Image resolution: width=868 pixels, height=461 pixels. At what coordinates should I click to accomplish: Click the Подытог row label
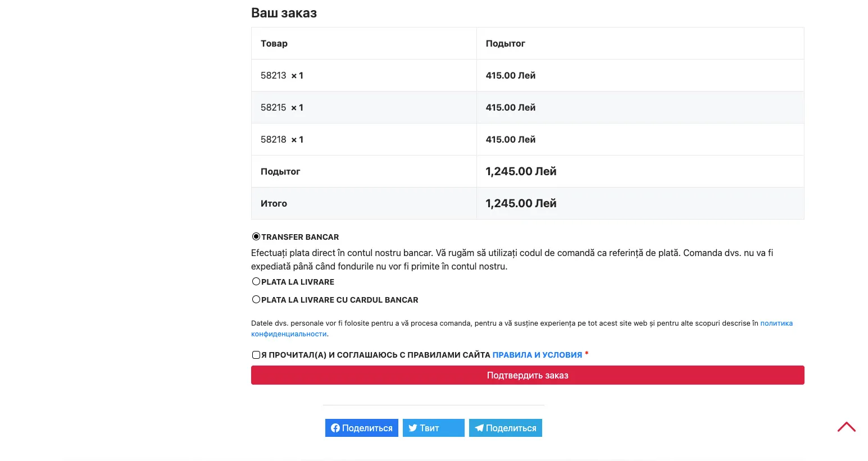point(280,171)
